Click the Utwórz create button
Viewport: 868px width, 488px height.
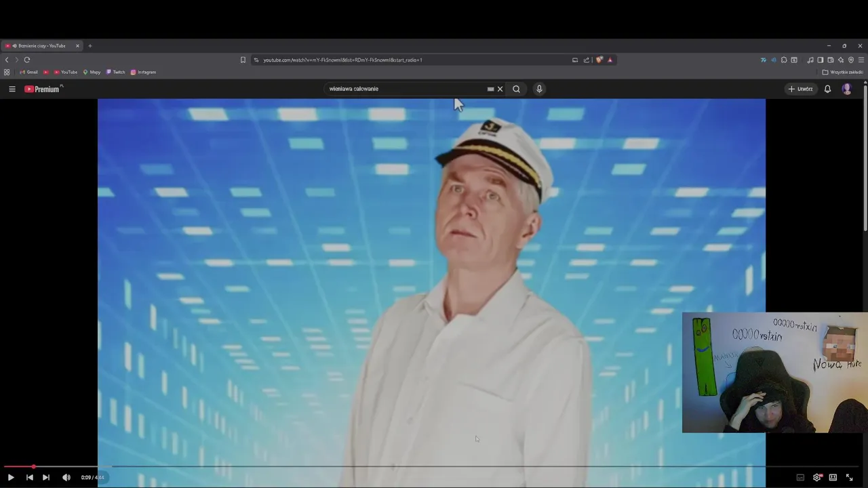tap(800, 89)
